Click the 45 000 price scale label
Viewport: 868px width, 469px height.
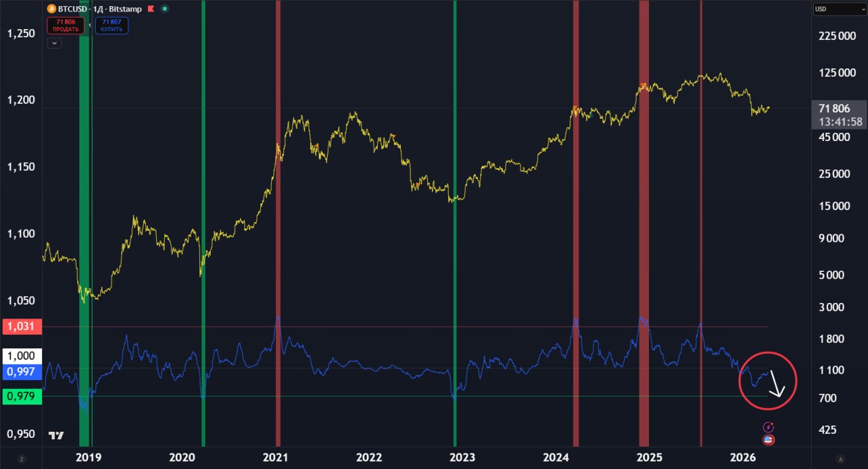click(x=835, y=137)
